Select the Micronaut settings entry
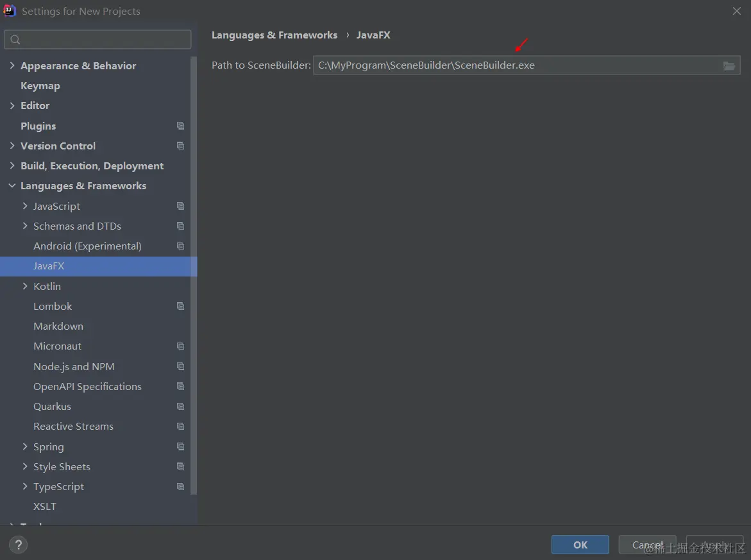Viewport: 751px width, 560px height. pos(58,346)
